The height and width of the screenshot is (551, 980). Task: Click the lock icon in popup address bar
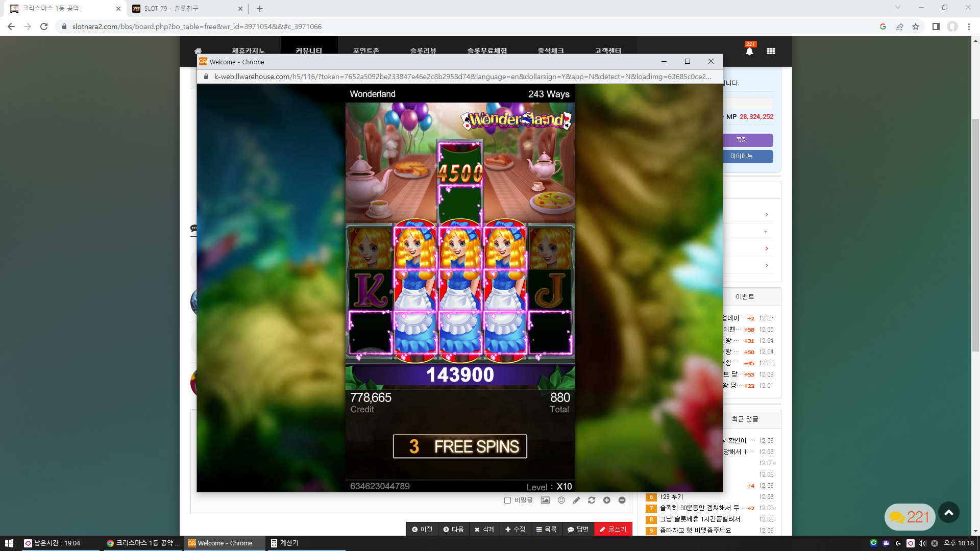click(x=206, y=77)
